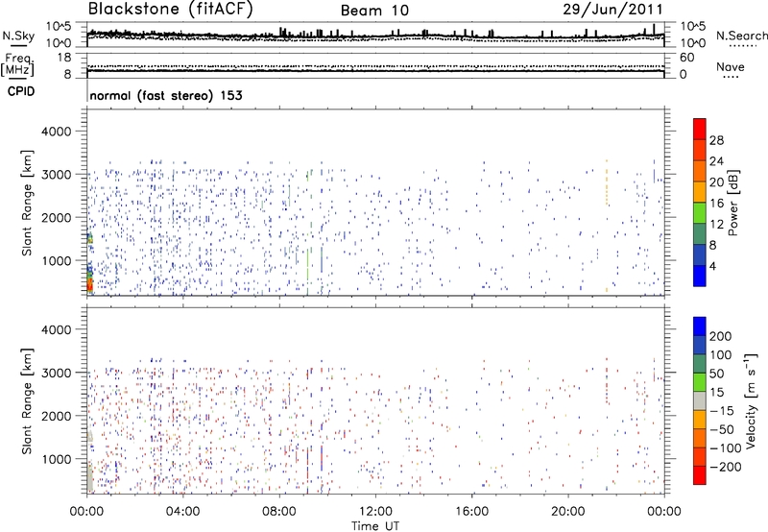
Task: Click the red bottom segment of the Velocity color bar
Action: point(700,475)
